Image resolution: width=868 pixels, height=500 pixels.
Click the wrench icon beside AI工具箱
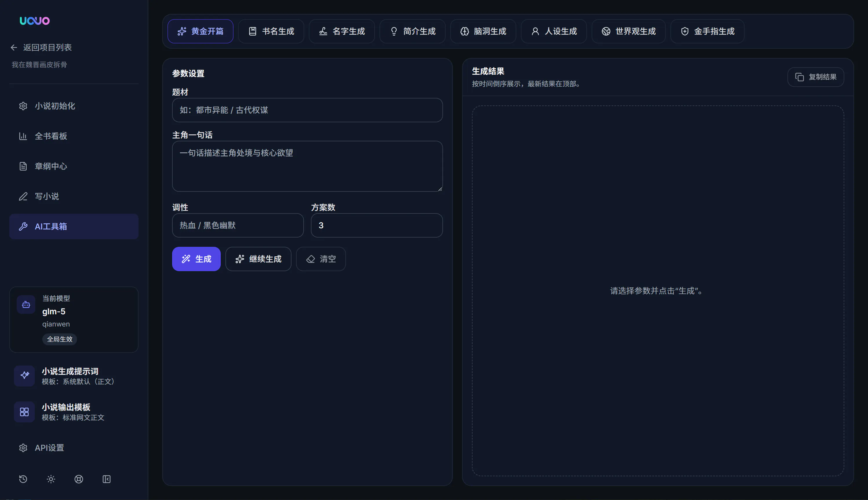point(23,227)
